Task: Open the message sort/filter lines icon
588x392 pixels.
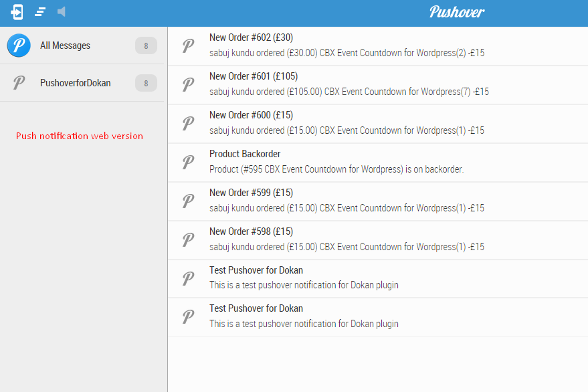Action: [x=40, y=12]
